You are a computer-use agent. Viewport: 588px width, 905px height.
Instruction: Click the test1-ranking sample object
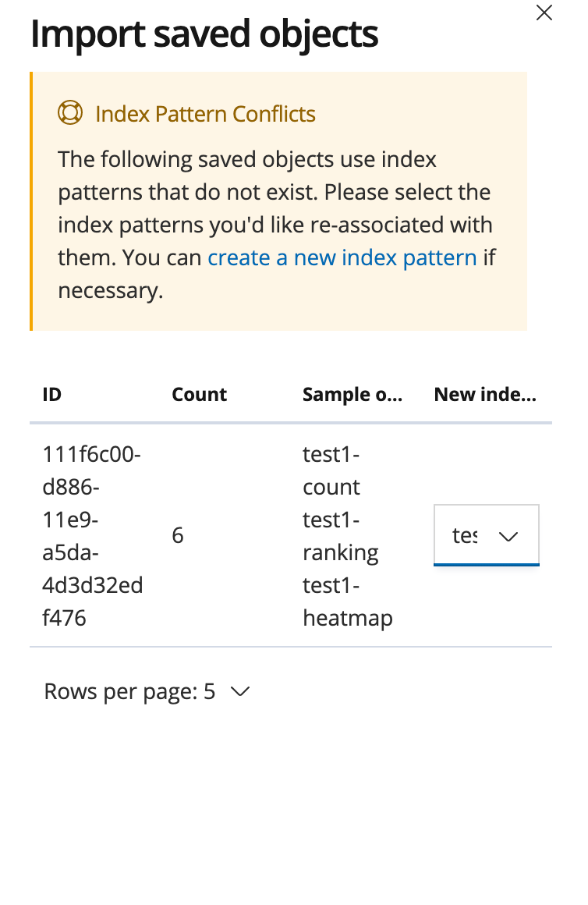(x=341, y=536)
